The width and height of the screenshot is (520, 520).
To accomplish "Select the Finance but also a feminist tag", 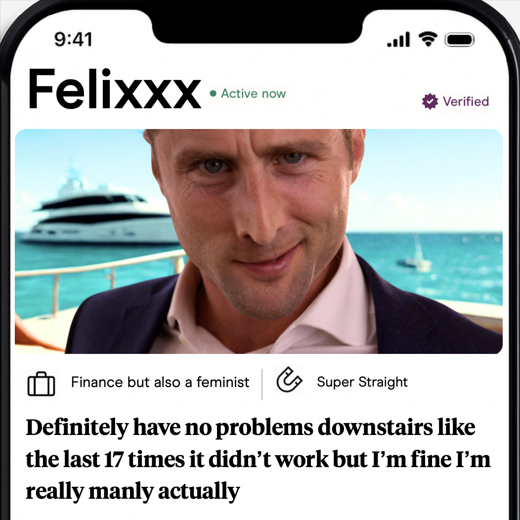I will coord(160,382).
